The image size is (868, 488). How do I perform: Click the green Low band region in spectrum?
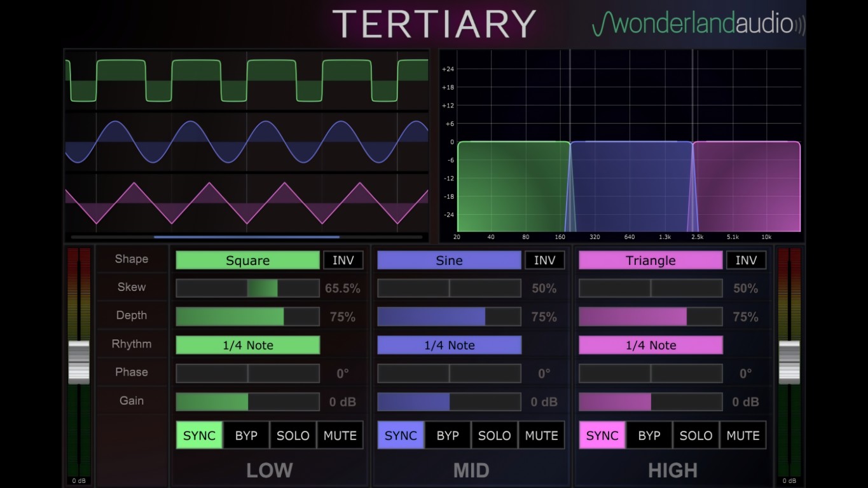512,186
